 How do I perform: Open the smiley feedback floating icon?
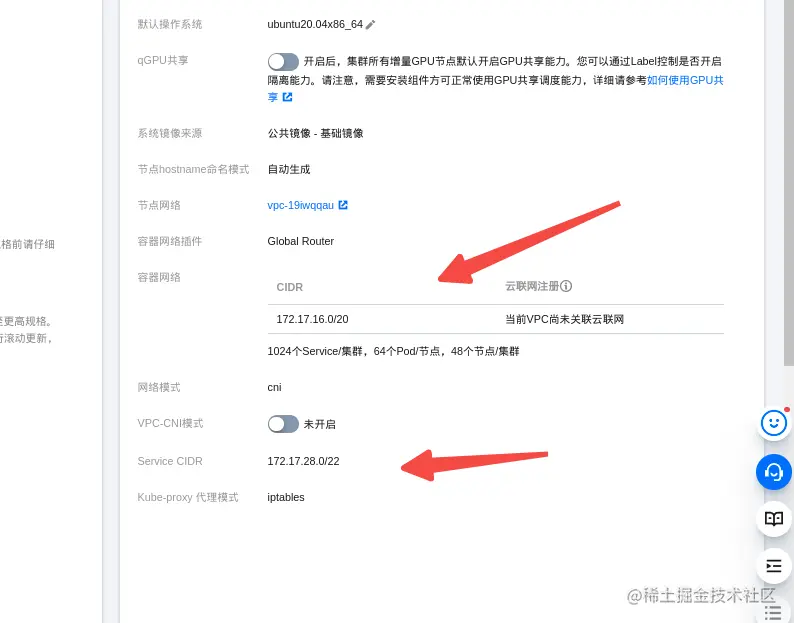tap(774, 423)
